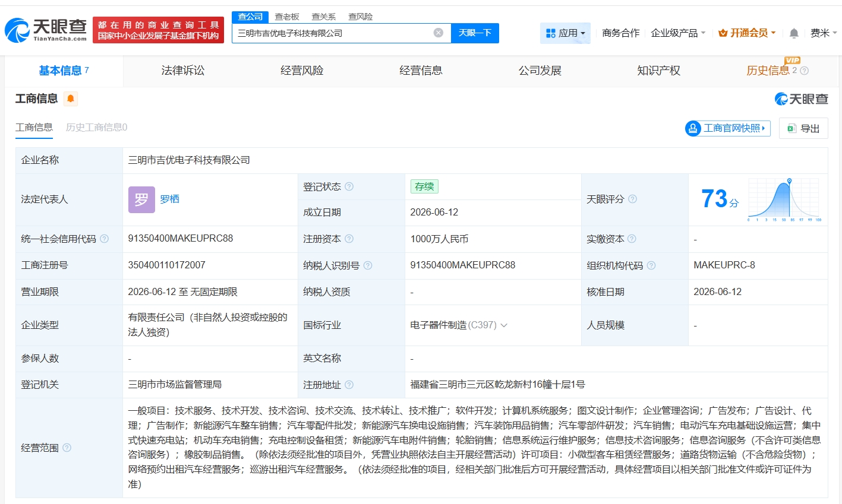842x504 pixels.
Task: Click the help icon next to 登记状态
Action: 349,186
